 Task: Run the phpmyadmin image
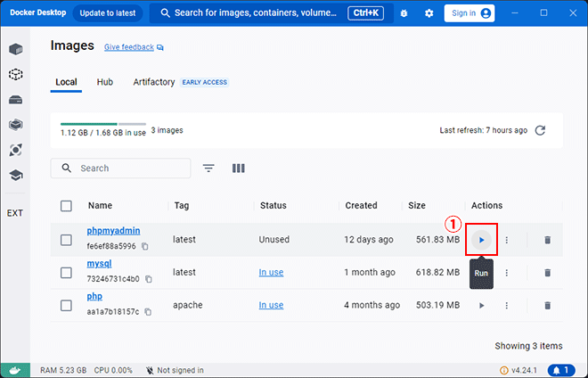point(481,240)
